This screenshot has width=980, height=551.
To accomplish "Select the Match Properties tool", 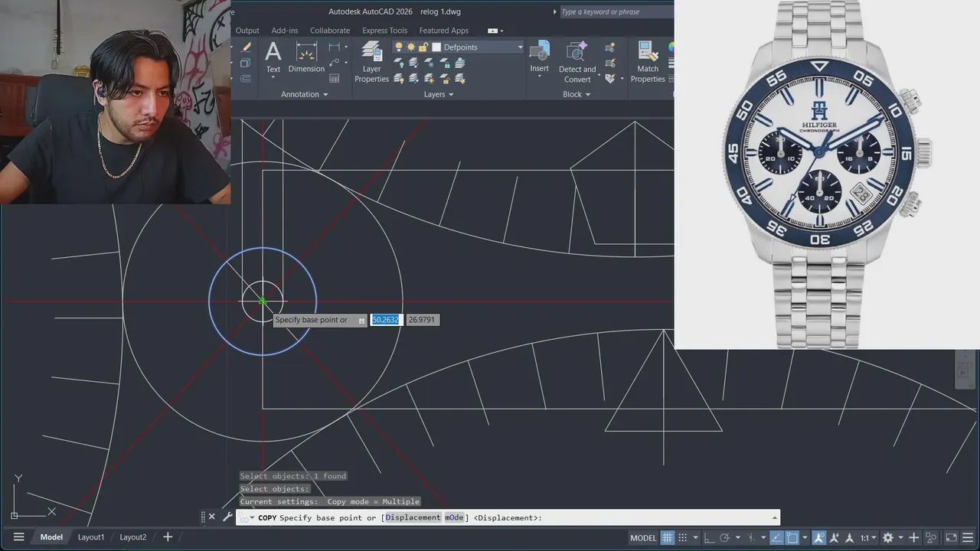I will pos(648,62).
